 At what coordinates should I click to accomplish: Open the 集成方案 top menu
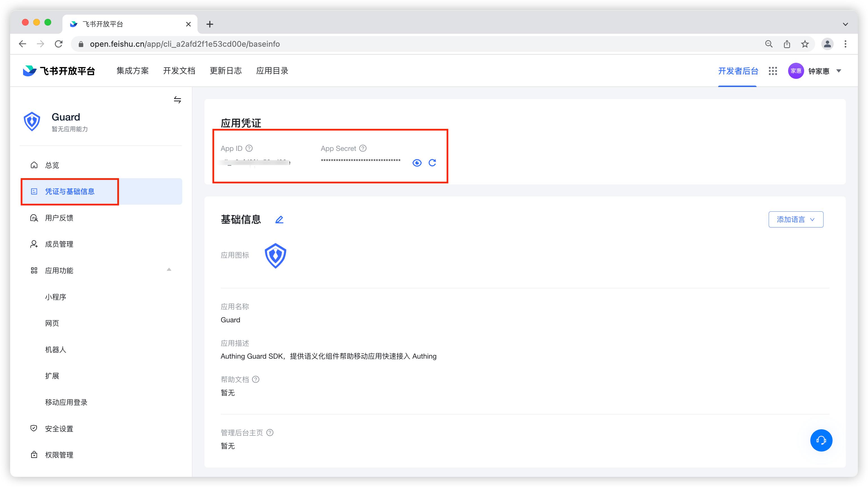[x=132, y=71]
